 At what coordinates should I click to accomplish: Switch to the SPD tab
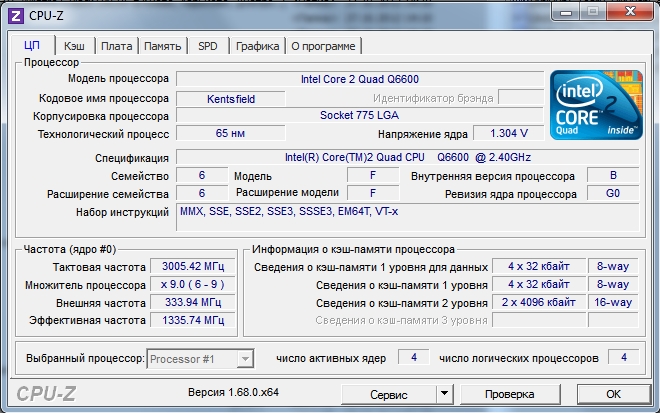pyautogui.click(x=208, y=46)
